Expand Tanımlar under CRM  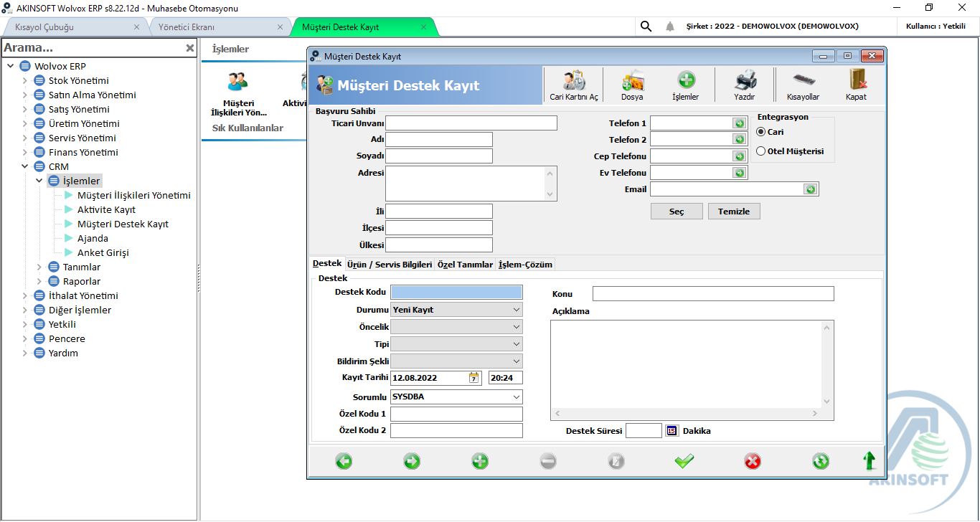click(x=39, y=267)
